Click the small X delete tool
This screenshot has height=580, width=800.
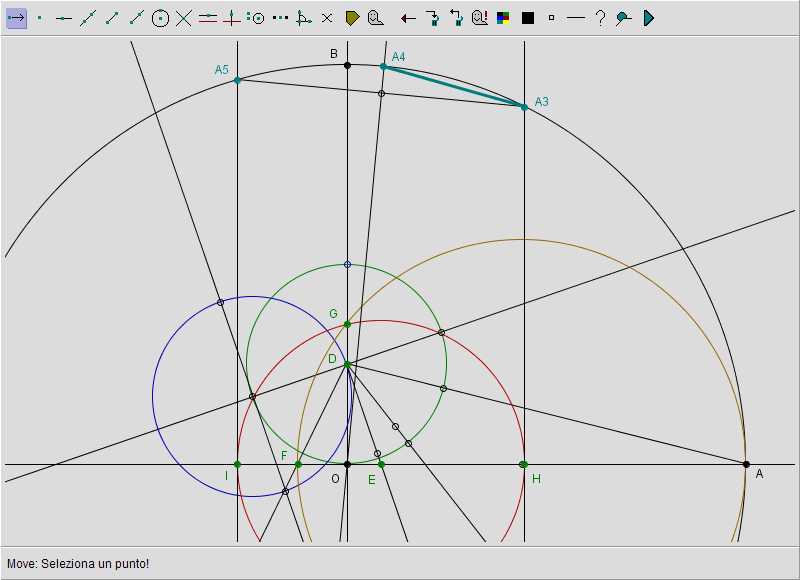[327, 18]
